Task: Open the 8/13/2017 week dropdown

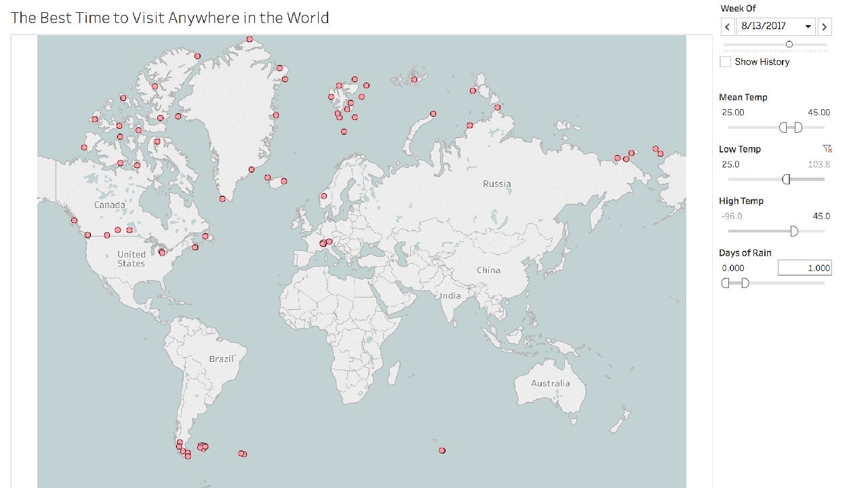Action: [x=776, y=26]
